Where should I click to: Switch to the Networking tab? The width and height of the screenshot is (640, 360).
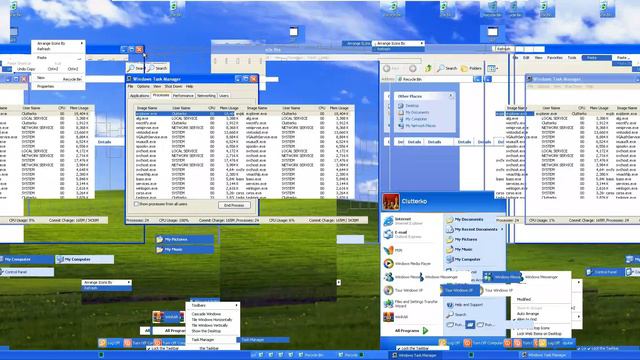click(206, 96)
